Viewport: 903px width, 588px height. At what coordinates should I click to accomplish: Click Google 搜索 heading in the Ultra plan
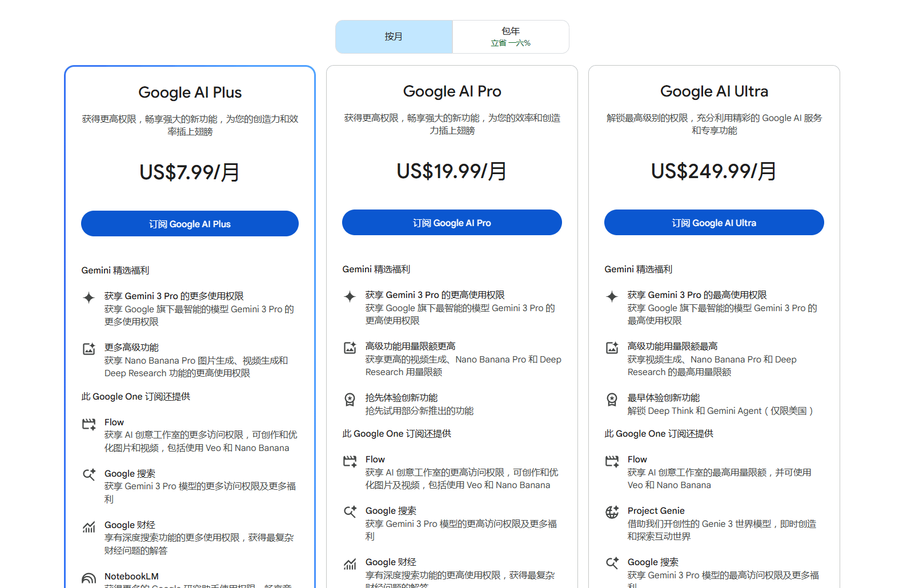click(653, 562)
